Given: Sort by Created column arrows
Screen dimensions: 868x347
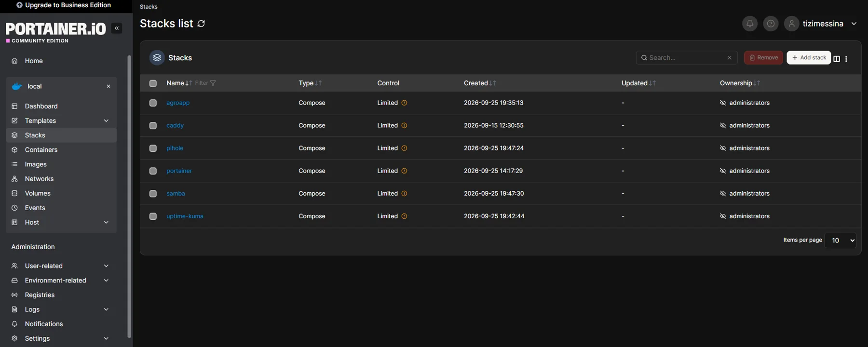Looking at the screenshot, I should (x=492, y=83).
